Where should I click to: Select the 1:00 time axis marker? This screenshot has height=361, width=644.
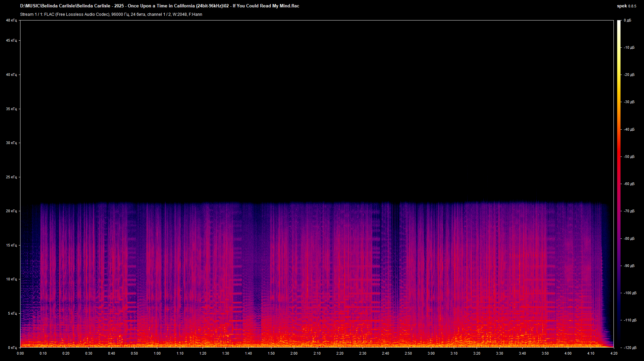click(157, 353)
